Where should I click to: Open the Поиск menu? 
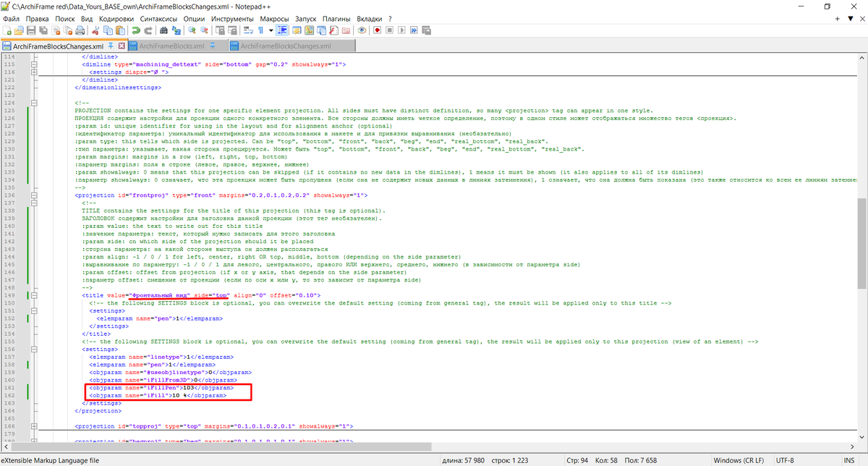pos(64,18)
